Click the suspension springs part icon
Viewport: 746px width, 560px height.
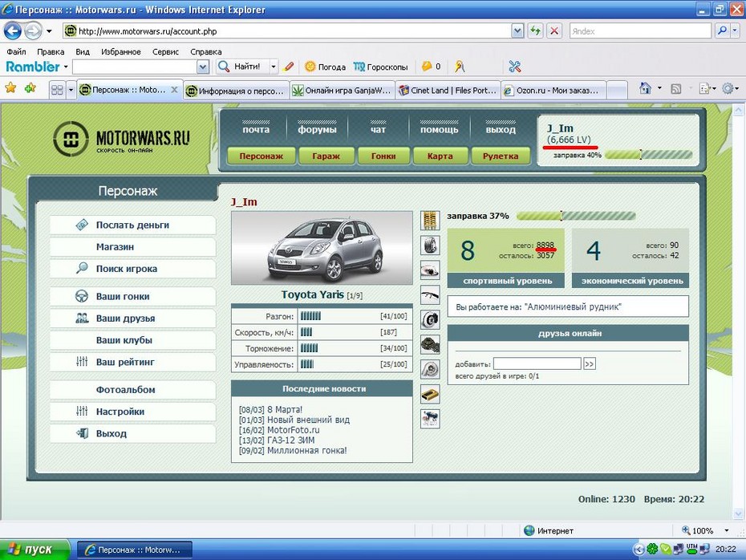click(430, 221)
